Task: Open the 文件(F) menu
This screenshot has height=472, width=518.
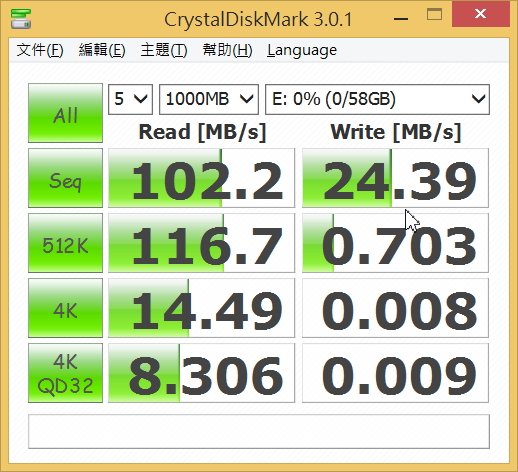Action: click(40, 50)
